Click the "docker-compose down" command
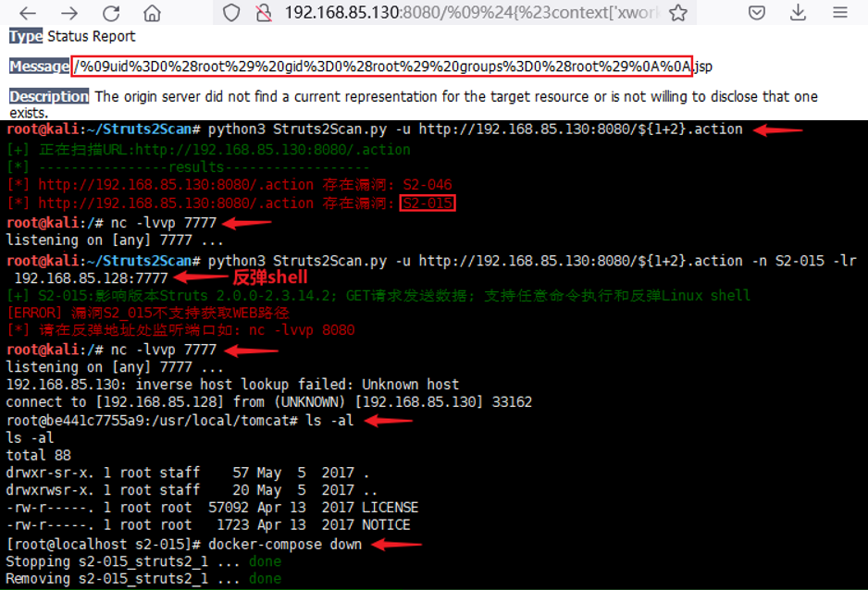The width and height of the screenshot is (868, 590). [285, 544]
